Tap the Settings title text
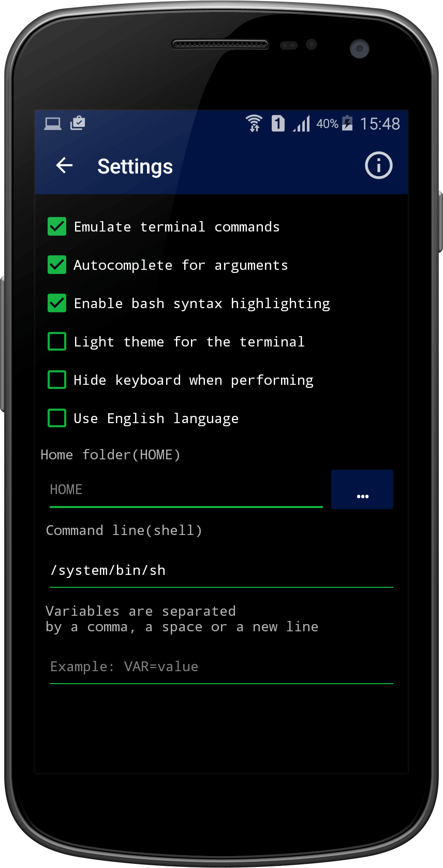This screenshot has height=868, width=443. tap(135, 167)
